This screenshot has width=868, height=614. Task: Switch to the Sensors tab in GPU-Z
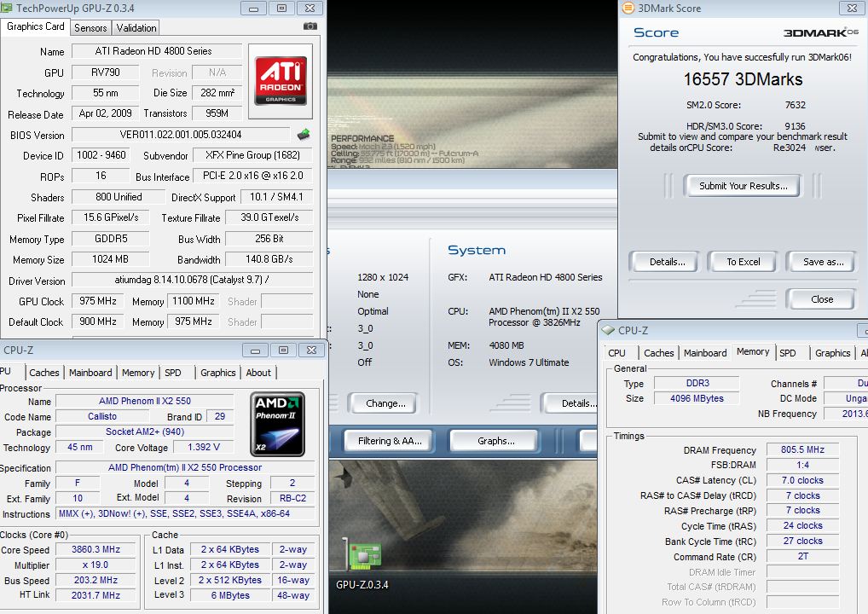click(90, 27)
